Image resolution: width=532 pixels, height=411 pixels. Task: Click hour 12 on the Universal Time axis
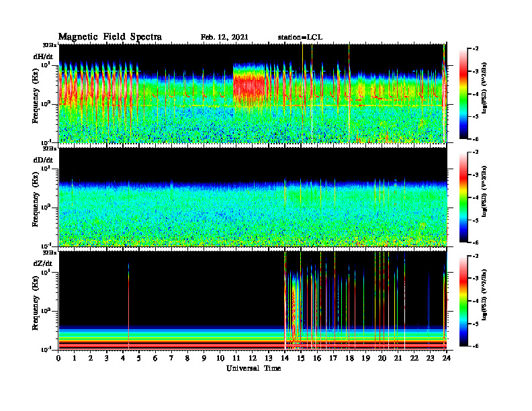tap(253, 359)
